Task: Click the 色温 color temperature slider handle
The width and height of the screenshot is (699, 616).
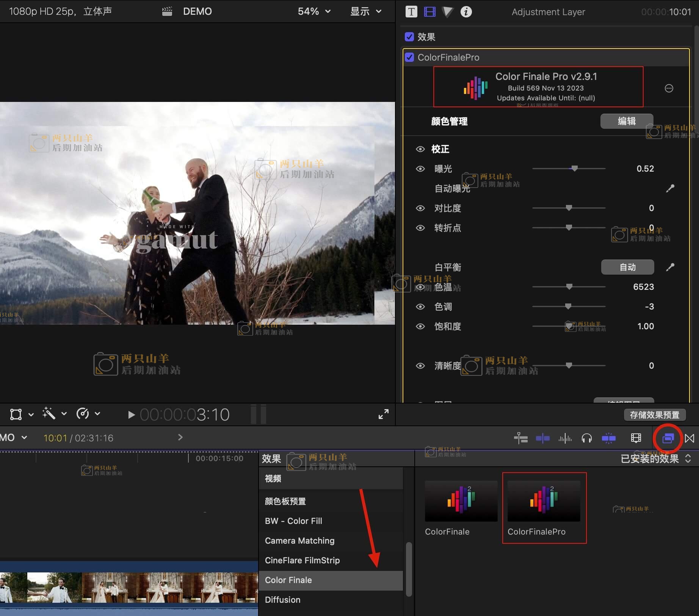Action: tap(569, 287)
